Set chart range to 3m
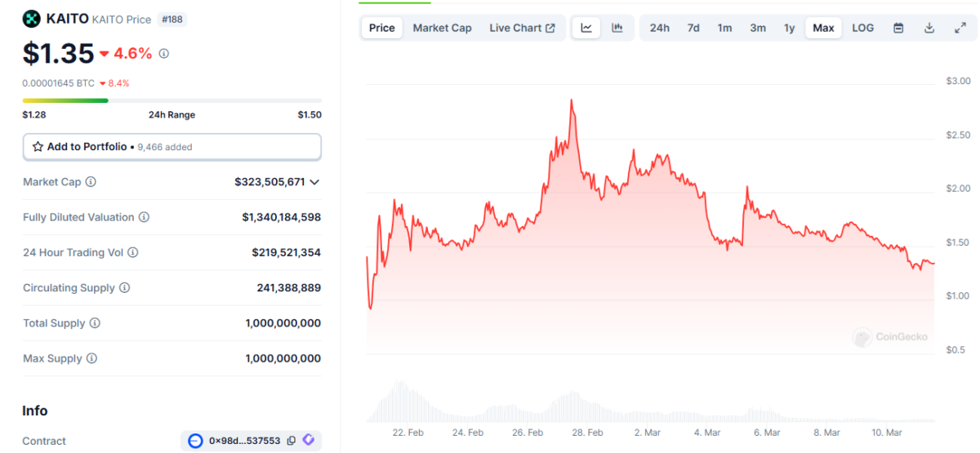 pos(758,28)
